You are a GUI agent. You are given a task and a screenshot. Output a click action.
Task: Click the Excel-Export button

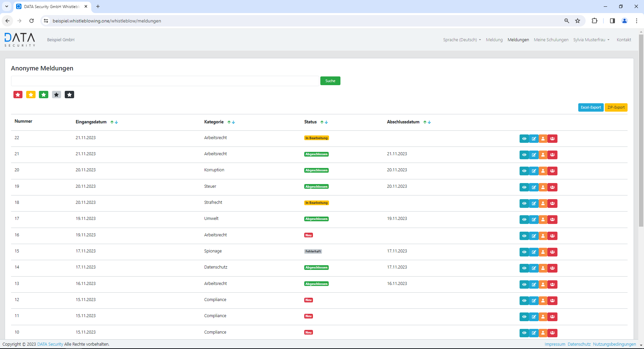591,108
